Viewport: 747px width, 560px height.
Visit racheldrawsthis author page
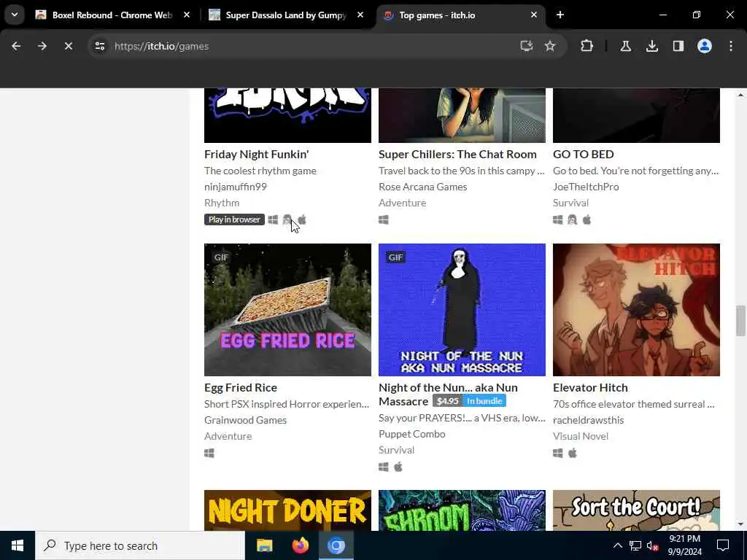point(589,420)
